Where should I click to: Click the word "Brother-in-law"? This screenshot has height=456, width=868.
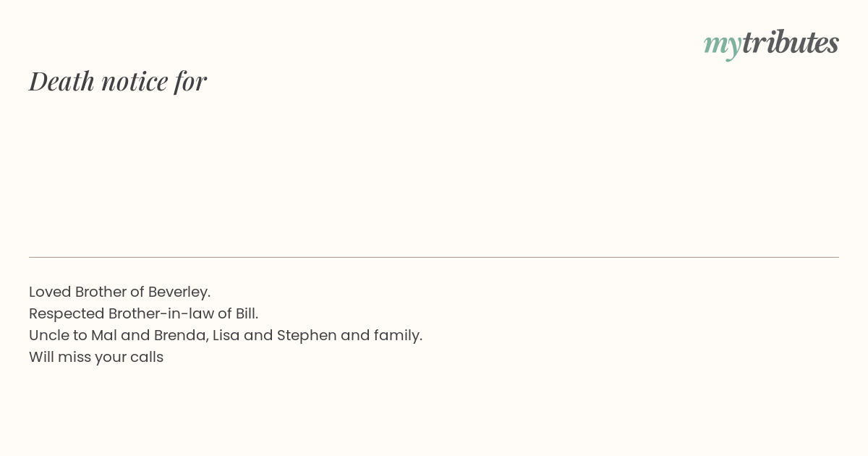pyautogui.click(x=161, y=313)
